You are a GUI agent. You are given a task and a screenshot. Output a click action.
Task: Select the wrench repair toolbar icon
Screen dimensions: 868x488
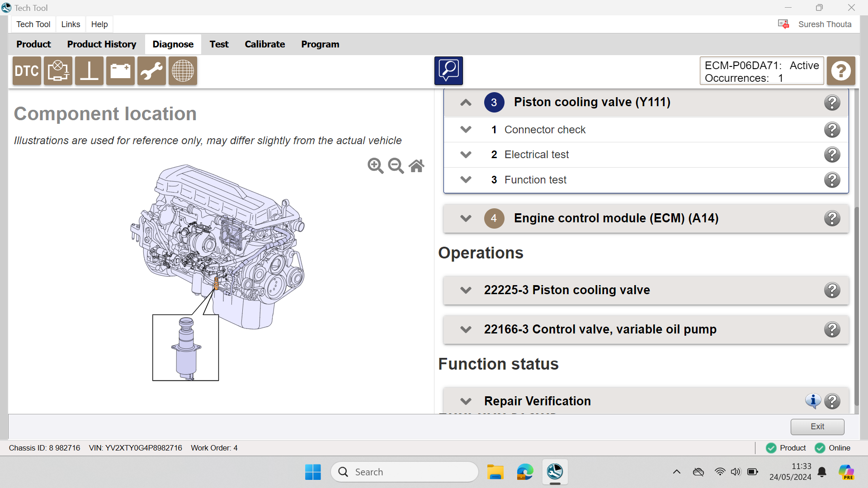pos(151,71)
